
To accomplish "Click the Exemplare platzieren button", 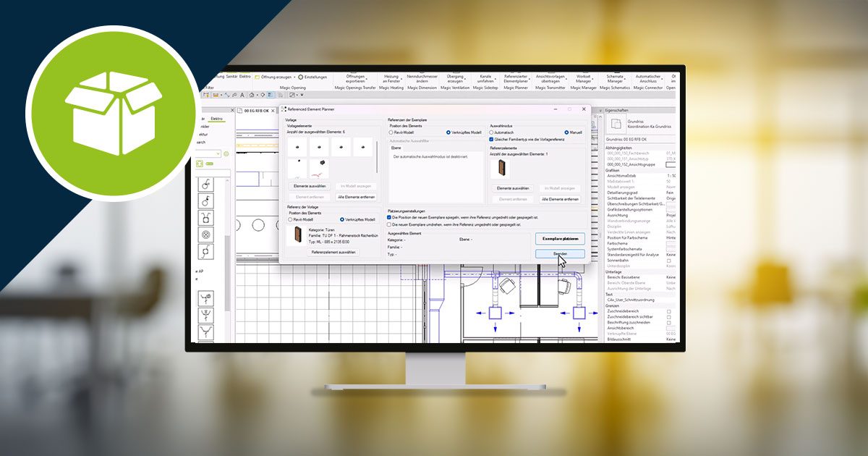I will (560, 238).
